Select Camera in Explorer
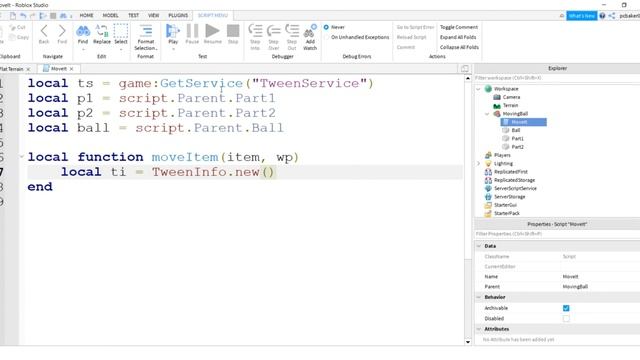The width and height of the screenshot is (640, 360). click(x=511, y=97)
